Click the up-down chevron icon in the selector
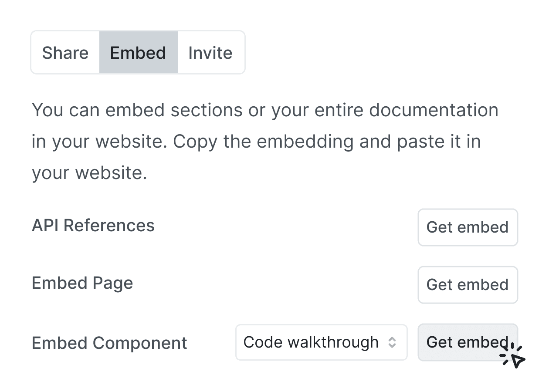The width and height of the screenshot is (549, 392). pos(392,342)
